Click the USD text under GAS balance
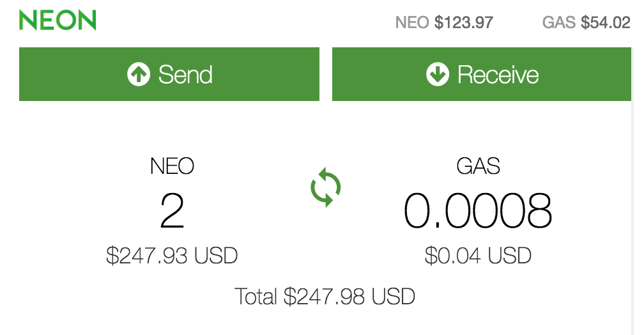This screenshot has width=644, height=335. pos(509,256)
